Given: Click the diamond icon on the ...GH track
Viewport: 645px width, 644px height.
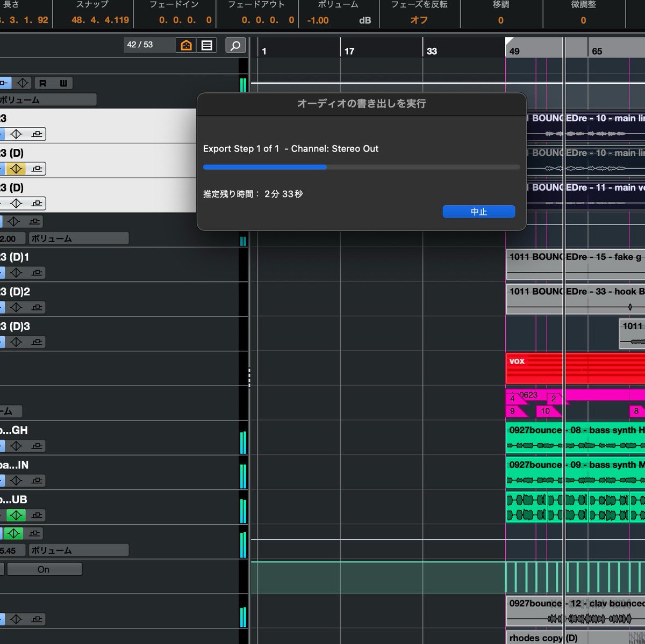Looking at the screenshot, I should [16, 446].
